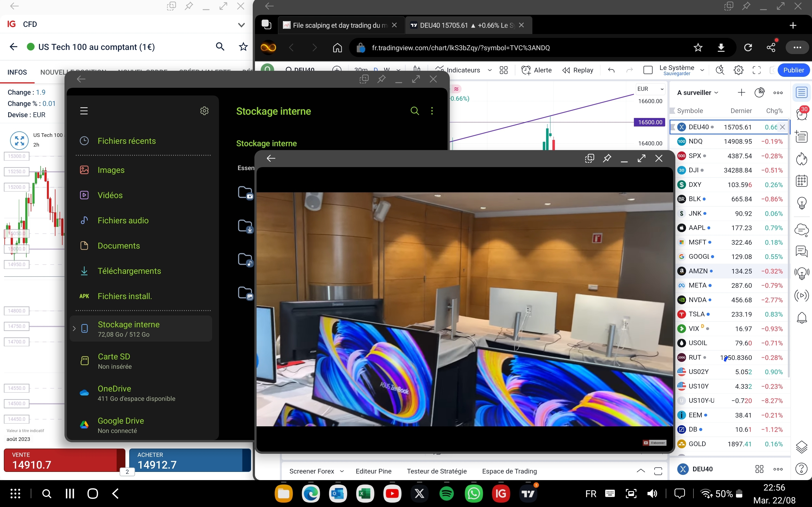The image size is (812, 507).
Task: Launch Spotify from the taskbar
Action: tap(446, 493)
